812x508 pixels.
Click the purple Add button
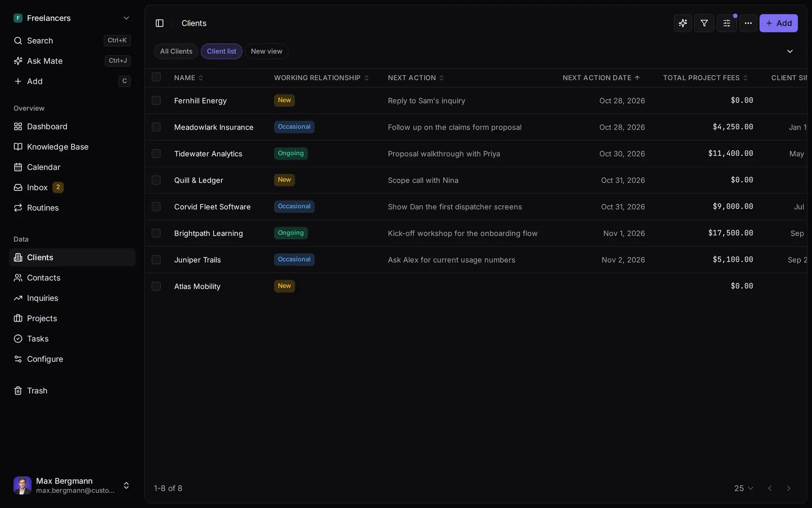pos(779,23)
